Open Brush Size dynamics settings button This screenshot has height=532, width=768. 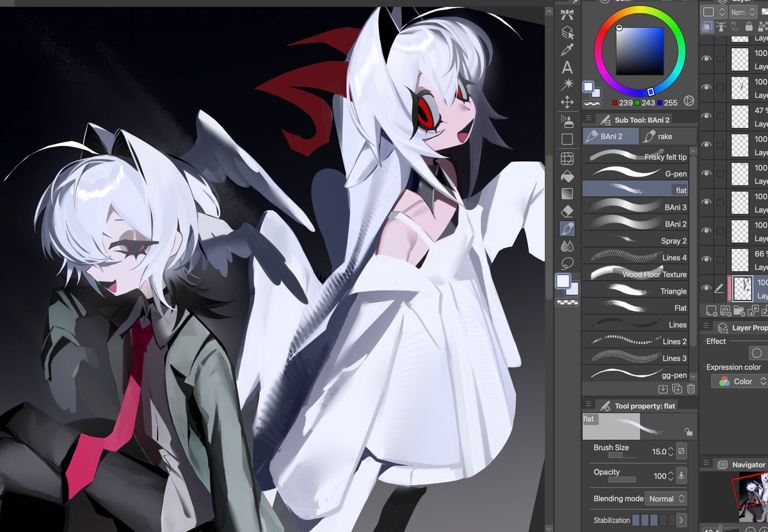682,451
